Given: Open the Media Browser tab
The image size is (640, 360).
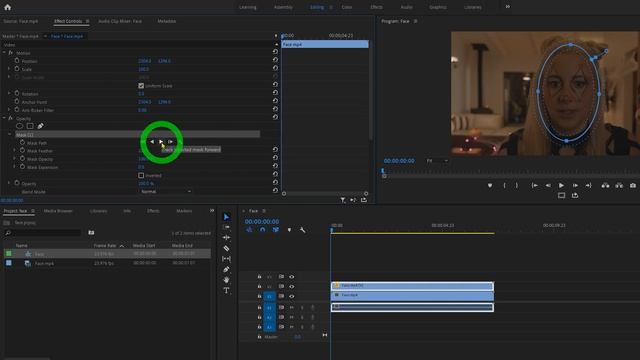Looking at the screenshot, I should (x=58, y=211).
